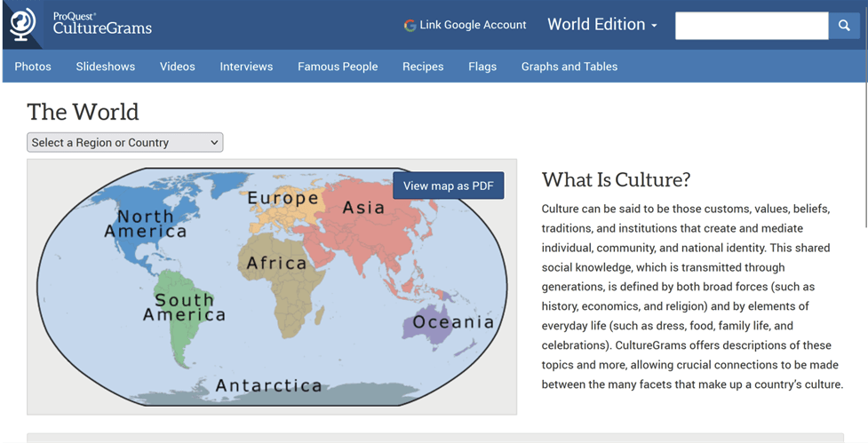Navigate to Recipes
The image size is (868, 443).
(x=423, y=67)
